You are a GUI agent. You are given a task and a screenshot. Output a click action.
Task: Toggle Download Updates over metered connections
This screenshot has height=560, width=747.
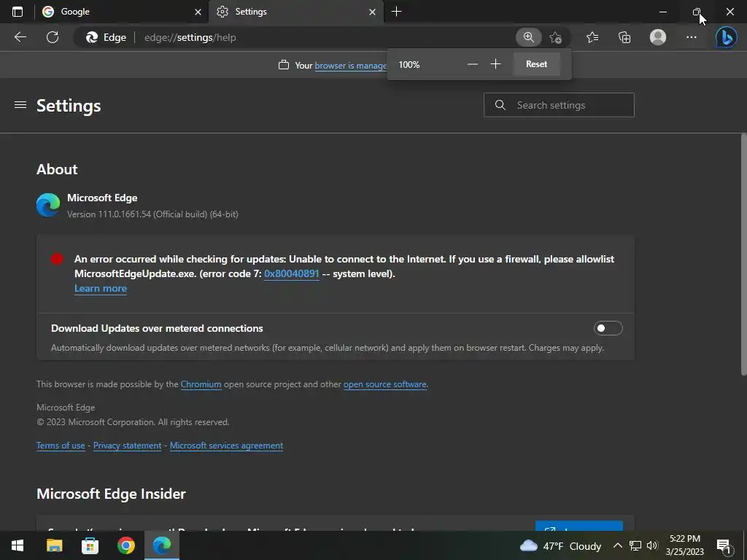[x=608, y=328]
